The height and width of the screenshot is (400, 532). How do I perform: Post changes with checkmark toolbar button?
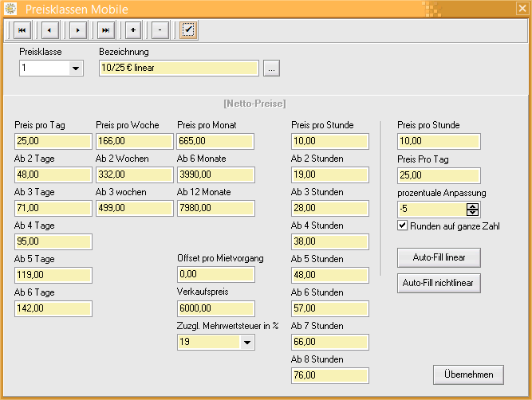188,30
